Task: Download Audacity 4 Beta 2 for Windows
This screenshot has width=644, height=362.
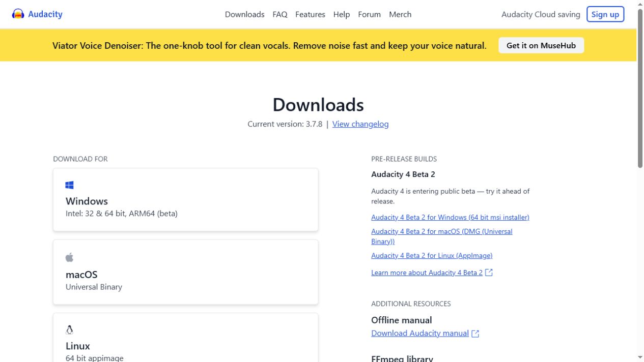Action: click(x=450, y=217)
